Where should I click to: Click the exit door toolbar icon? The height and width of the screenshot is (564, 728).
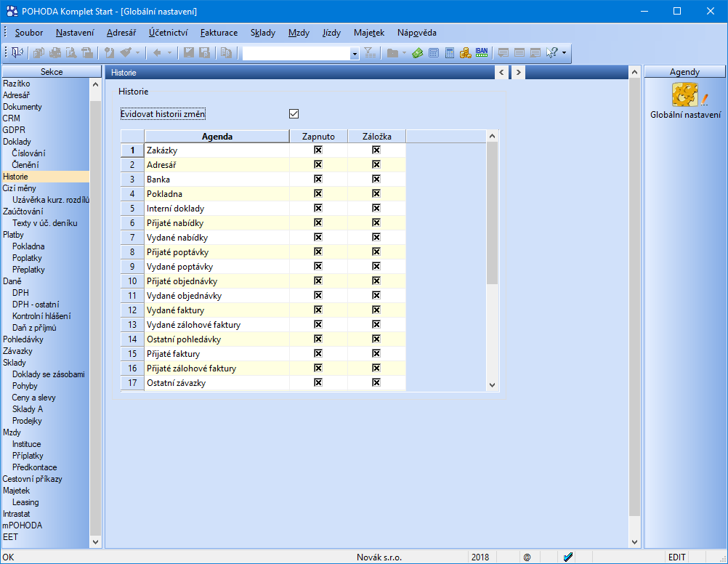[x=17, y=52]
